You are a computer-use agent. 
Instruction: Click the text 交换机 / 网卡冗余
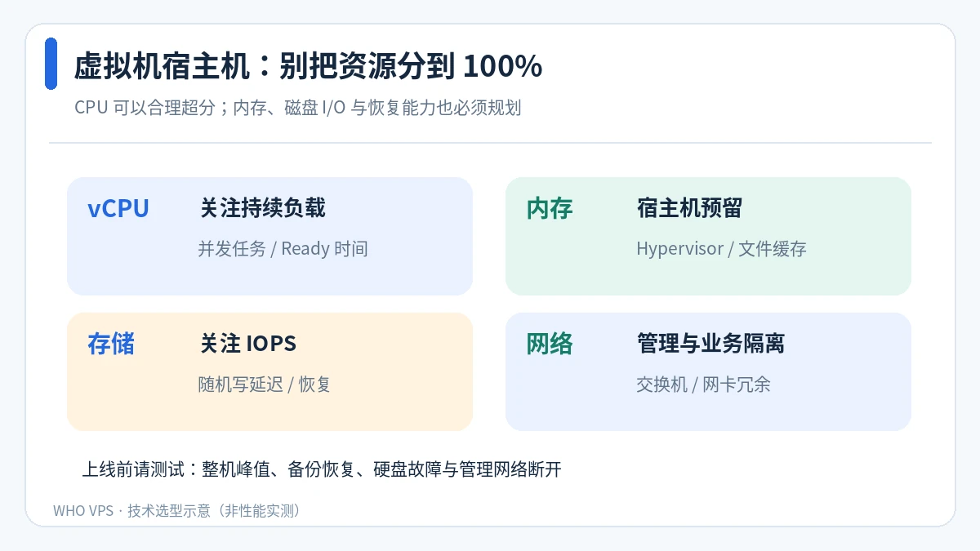pyautogui.click(x=703, y=384)
